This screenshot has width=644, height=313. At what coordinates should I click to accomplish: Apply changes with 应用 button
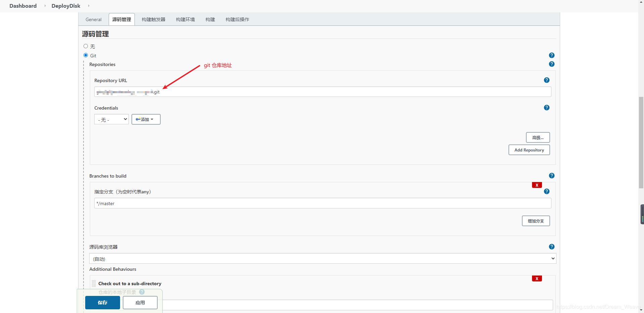[140, 303]
